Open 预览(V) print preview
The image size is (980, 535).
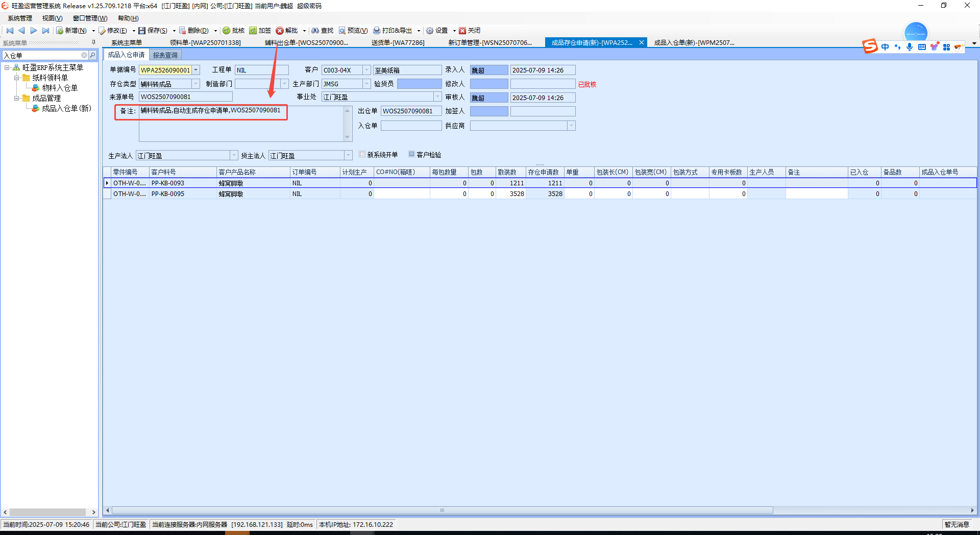[353, 31]
